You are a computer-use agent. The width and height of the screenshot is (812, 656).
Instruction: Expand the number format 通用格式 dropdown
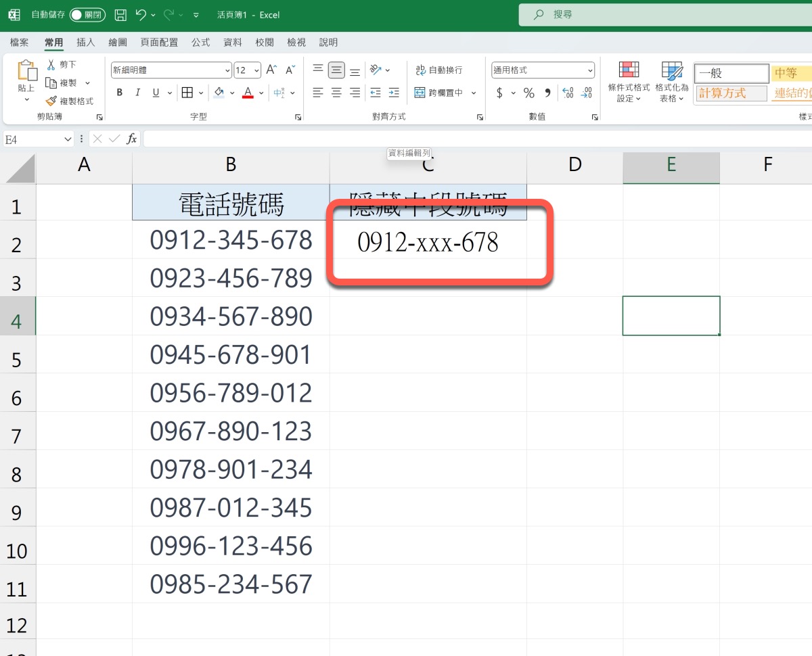[x=591, y=70]
